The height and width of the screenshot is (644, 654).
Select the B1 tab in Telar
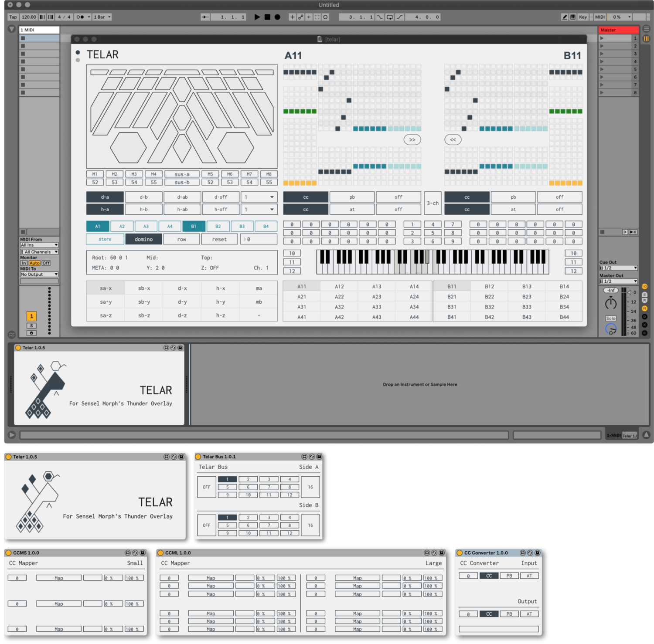pyautogui.click(x=194, y=227)
